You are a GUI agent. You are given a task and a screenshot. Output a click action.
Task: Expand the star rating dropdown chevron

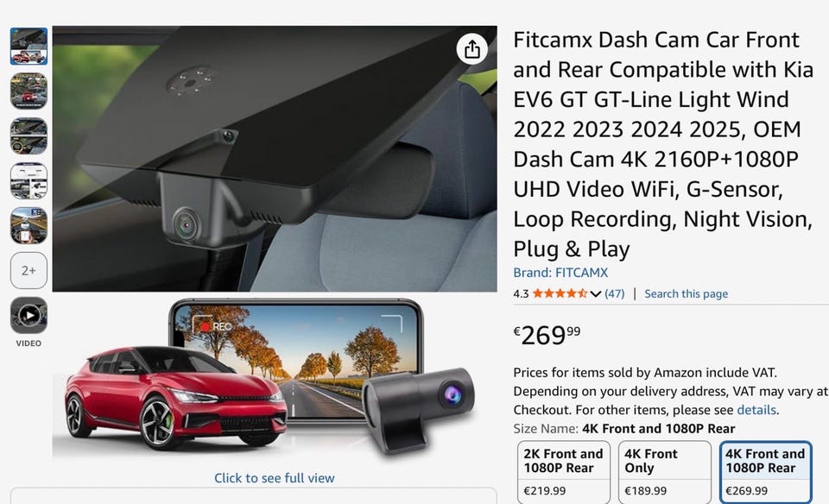pos(595,293)
